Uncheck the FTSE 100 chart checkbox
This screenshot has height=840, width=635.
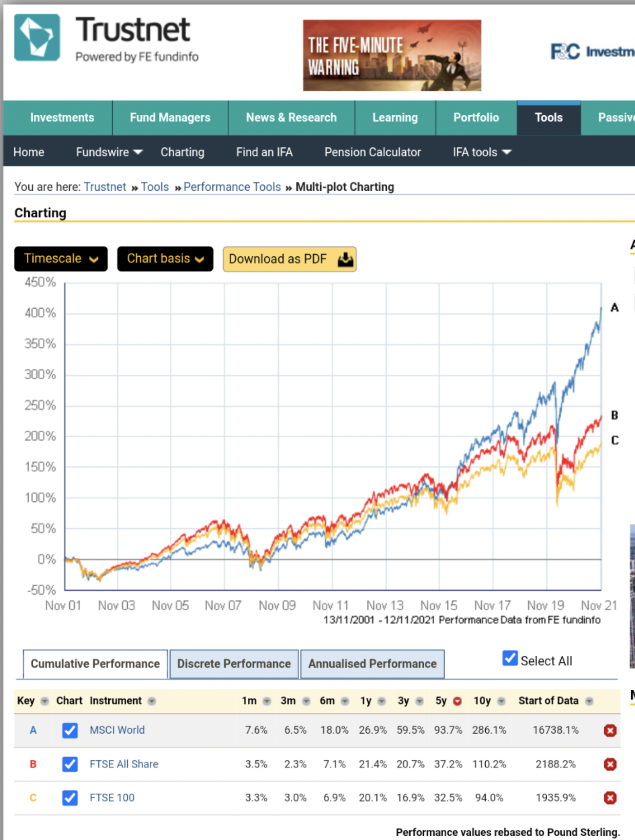coord(70,798)
